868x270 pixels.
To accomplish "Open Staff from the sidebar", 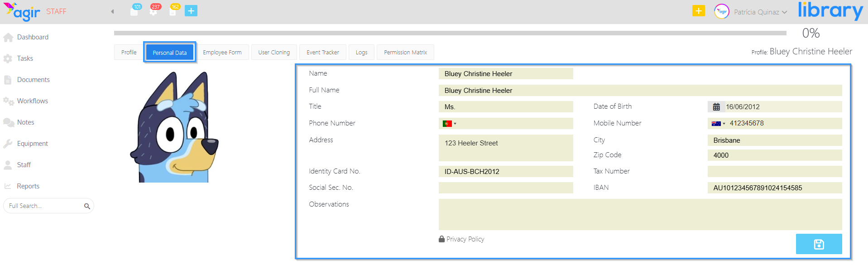I will [24, 165].
